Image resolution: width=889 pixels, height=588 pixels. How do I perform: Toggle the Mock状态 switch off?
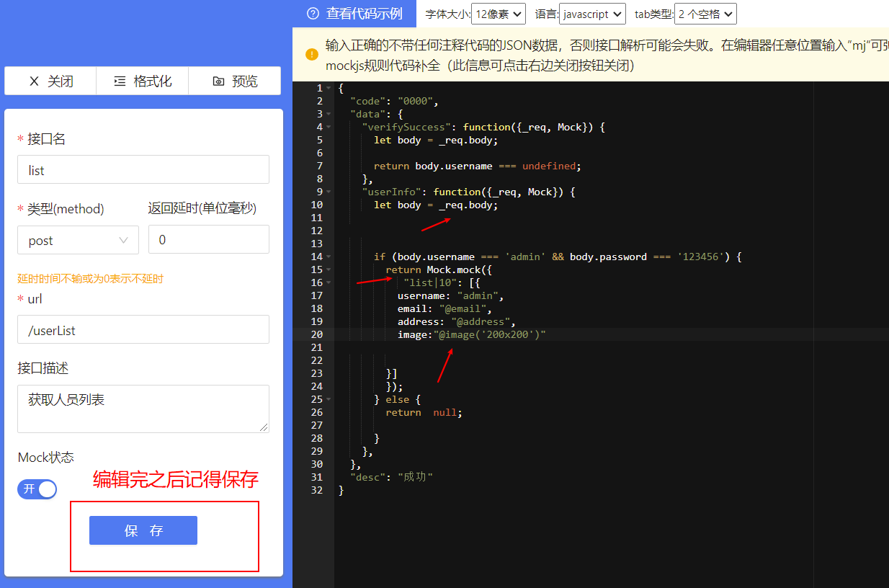coord(37,489)
